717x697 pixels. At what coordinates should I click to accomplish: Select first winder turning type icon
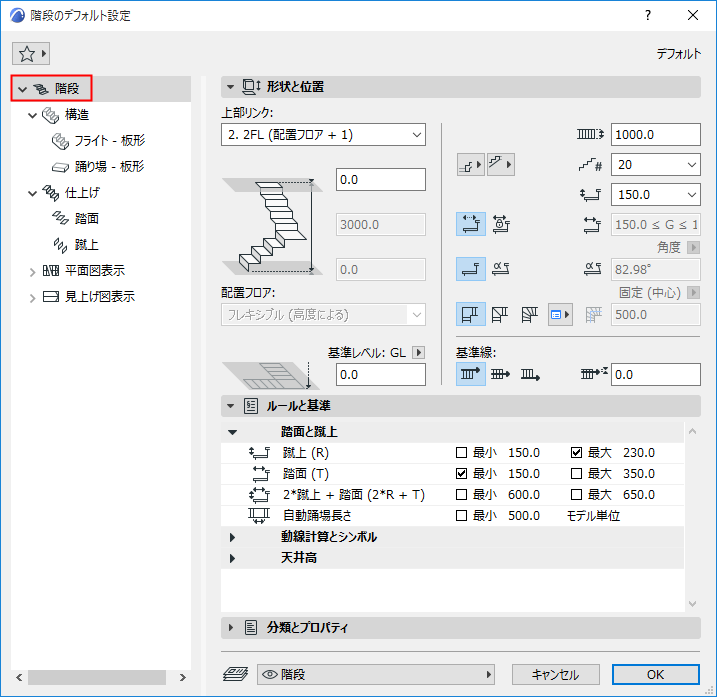(471, 314)
